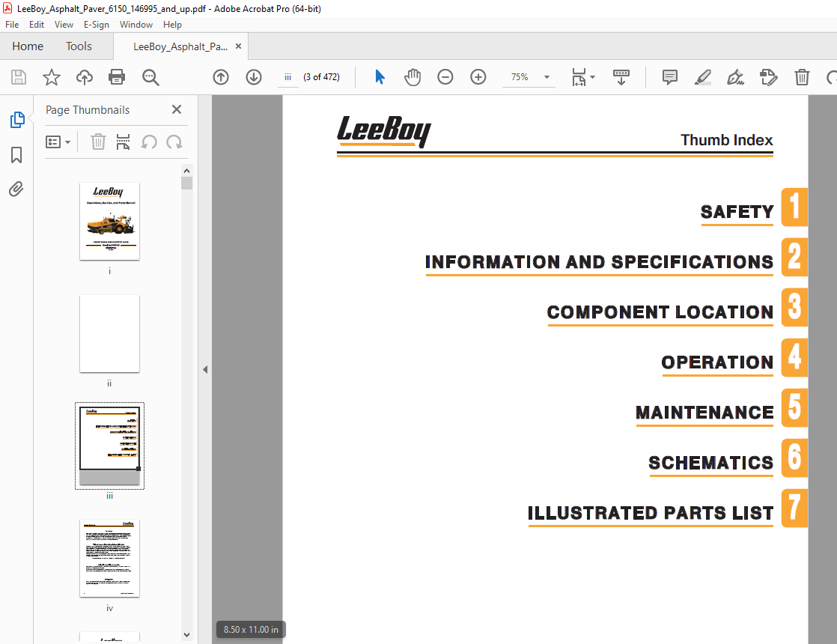Select the LeeBoy_Asphalt_Pa... document tab
The width and height of the screenshot is (837, 644).
tap(180, 46)
